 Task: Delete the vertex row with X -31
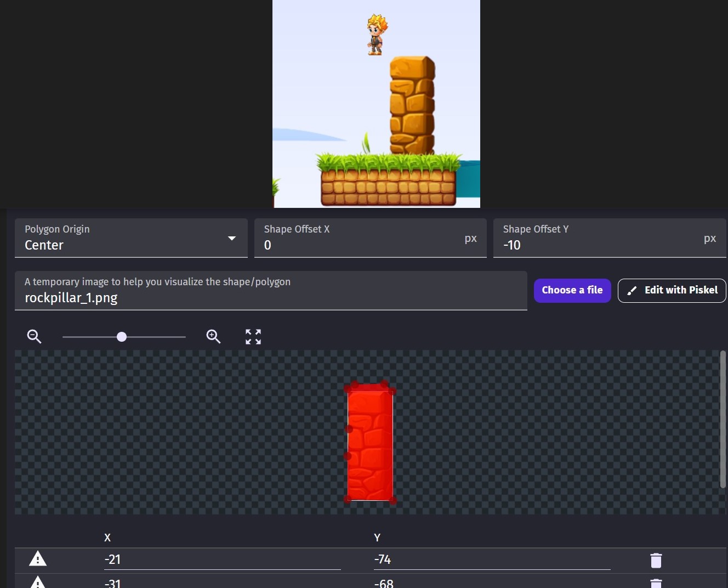tap(656, 583)
